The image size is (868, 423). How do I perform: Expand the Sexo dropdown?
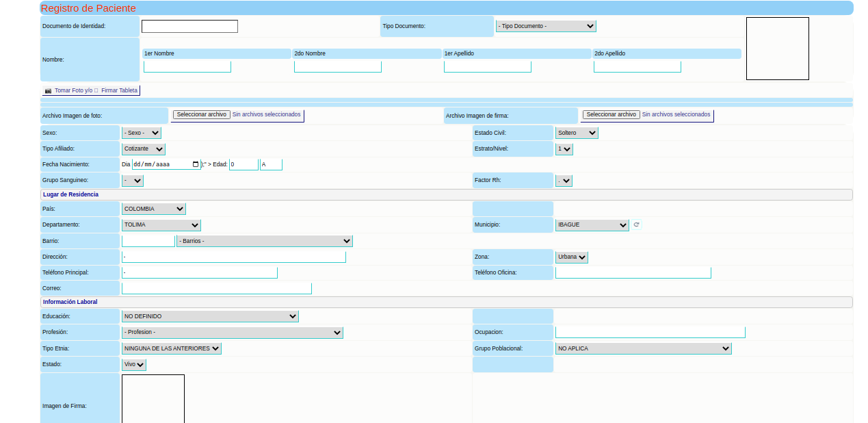(141, 133)
